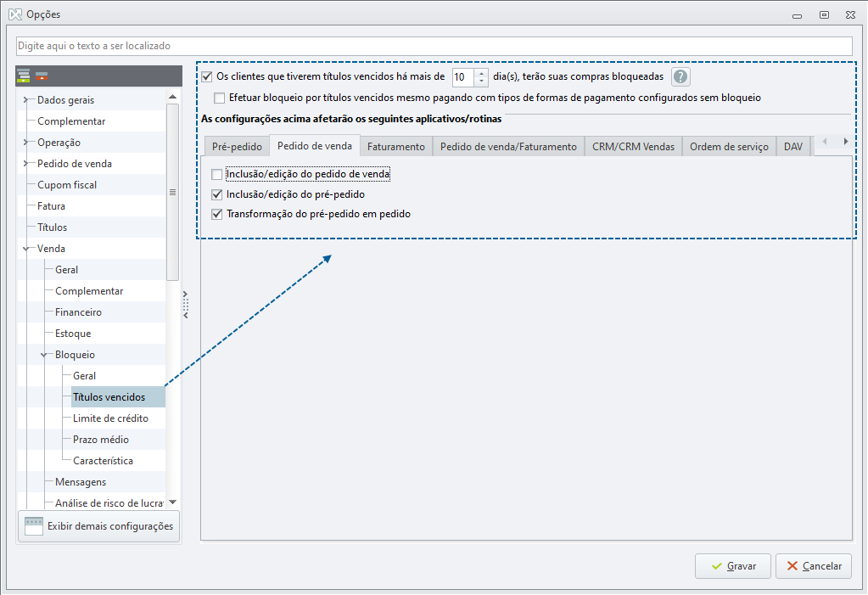
Task: Uncheck Transformação do pré-pedido em pedido
Action: (x=217, y=214)
